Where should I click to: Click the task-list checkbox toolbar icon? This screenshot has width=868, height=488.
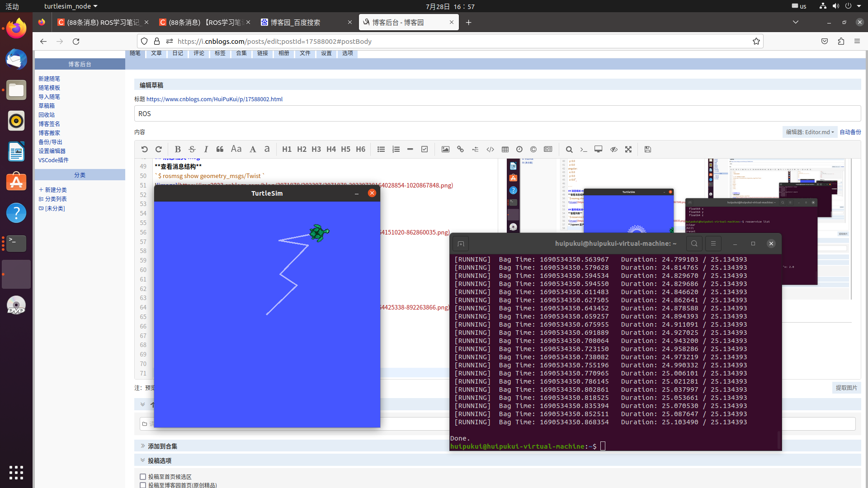424,149
